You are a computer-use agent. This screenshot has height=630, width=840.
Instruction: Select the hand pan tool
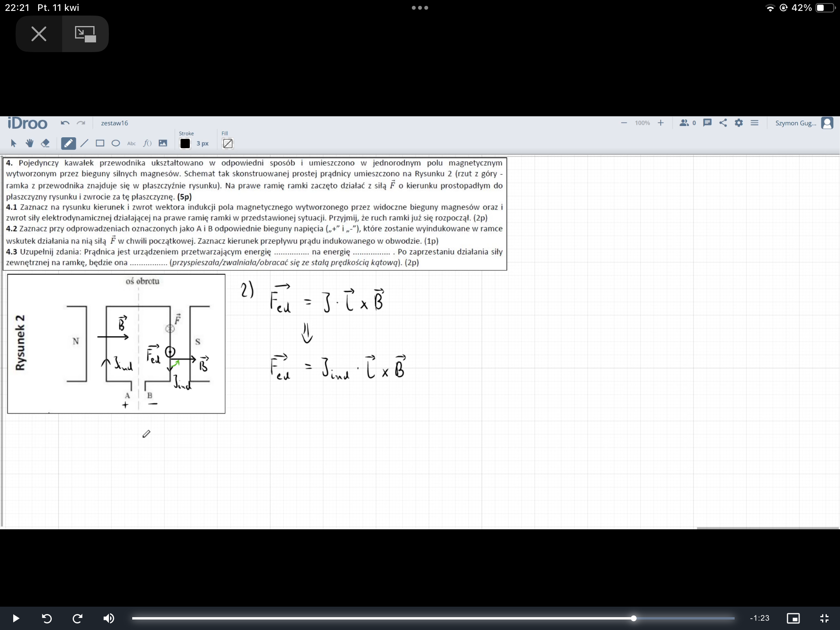click(29, 143)
